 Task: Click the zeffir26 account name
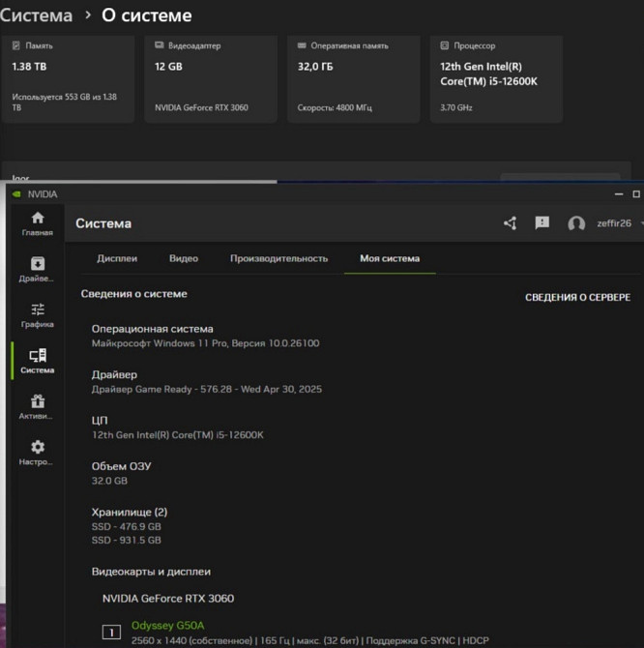pyautogui.click(x=614, y=223)
